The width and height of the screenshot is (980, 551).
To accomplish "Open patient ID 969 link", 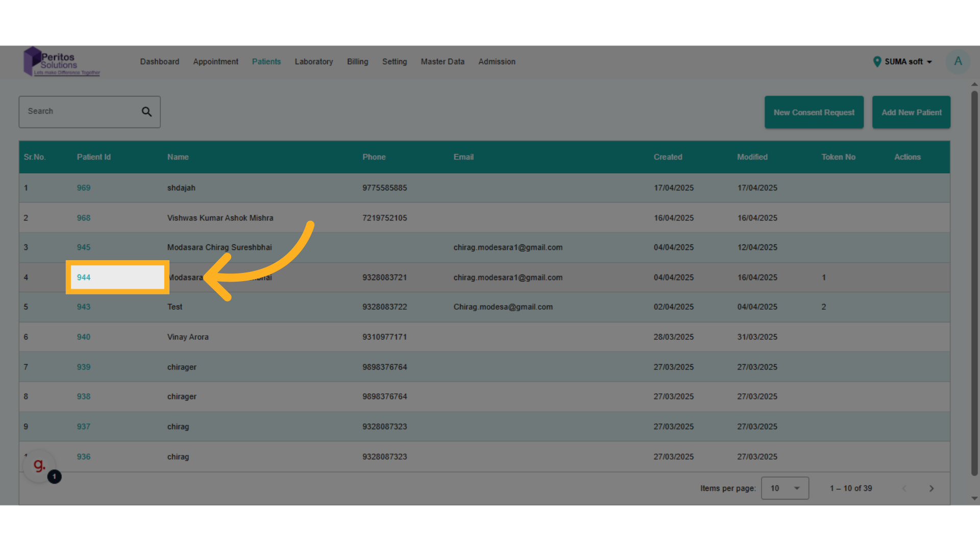I will point(84,188).
